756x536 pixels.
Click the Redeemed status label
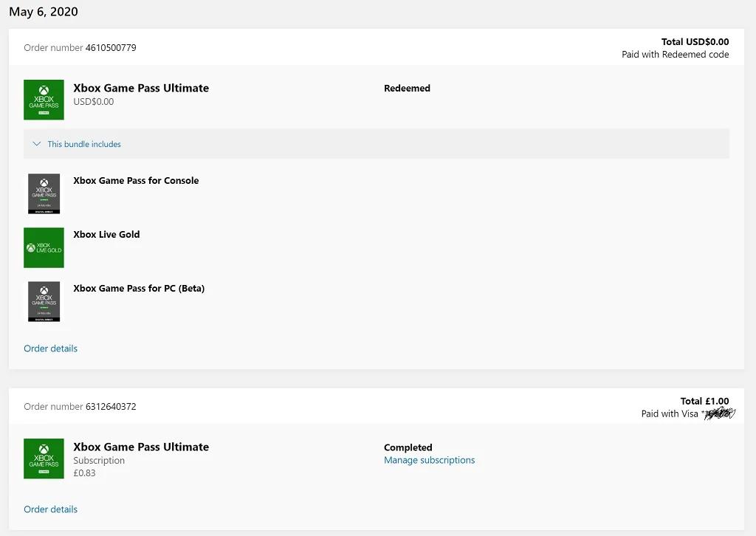click(x=408, y=88)
